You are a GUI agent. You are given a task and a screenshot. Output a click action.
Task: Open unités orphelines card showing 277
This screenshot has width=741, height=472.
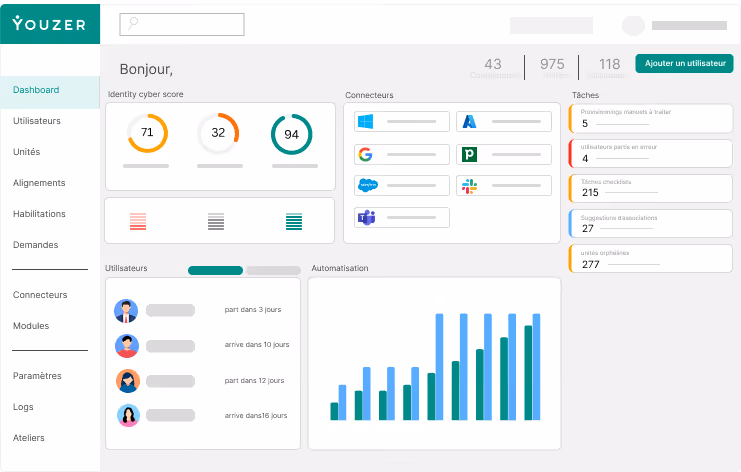point(650,258)
